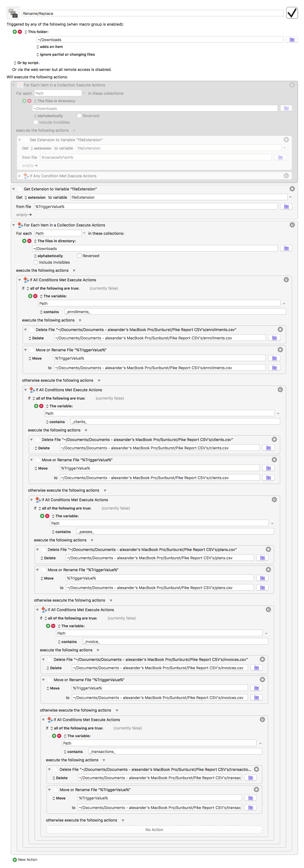Viewport: 304px width, 868px height.
Task: Expand the disabled If Any Condition Met action
Action: (19, 176)
